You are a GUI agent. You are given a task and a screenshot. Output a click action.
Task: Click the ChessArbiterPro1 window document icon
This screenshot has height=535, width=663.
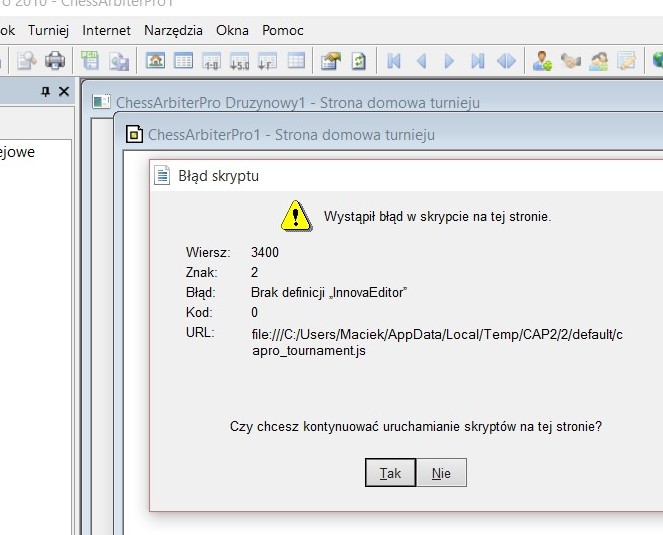coord(134,134)
